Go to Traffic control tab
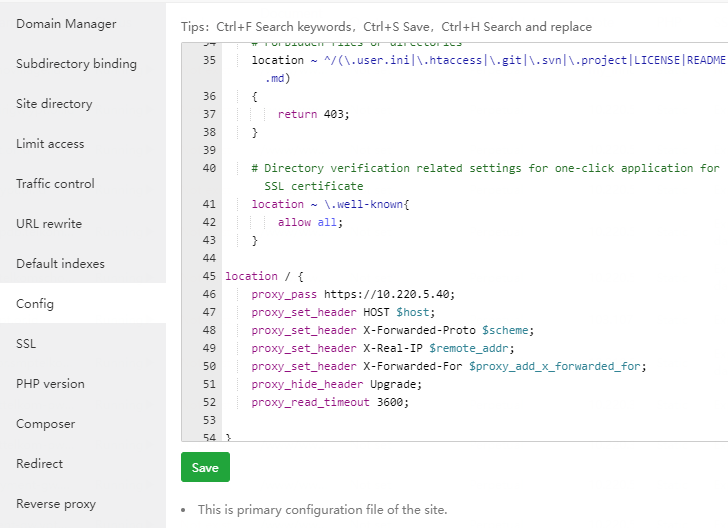728x528 pixels. [x=55, y=184]
